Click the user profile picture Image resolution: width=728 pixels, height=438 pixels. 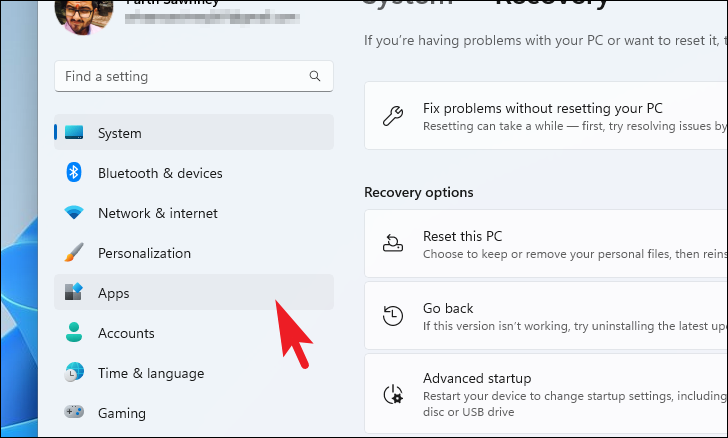(84, 16)
